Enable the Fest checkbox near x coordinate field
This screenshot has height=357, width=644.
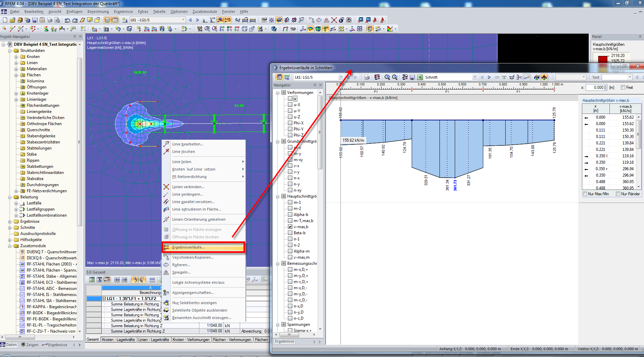click(623, 87)
